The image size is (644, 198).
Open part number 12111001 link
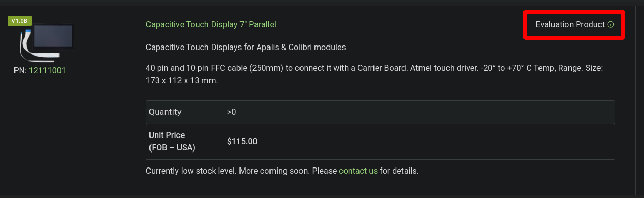[48, 70]
